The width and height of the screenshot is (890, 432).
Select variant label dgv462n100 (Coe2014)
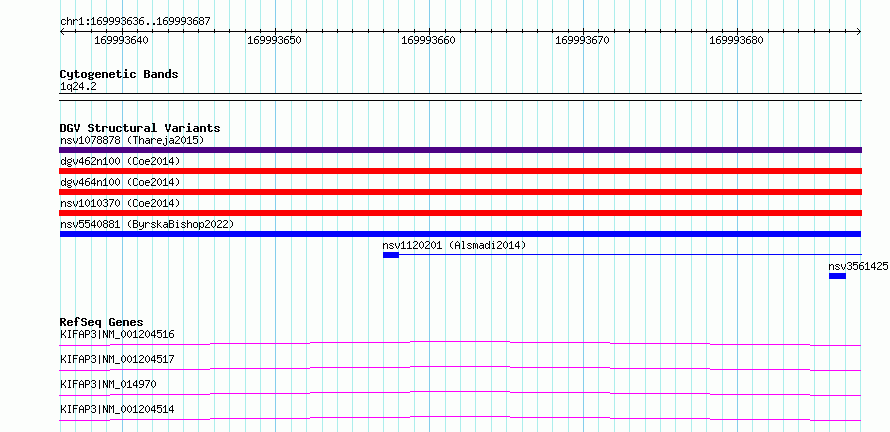click(120, 161)
